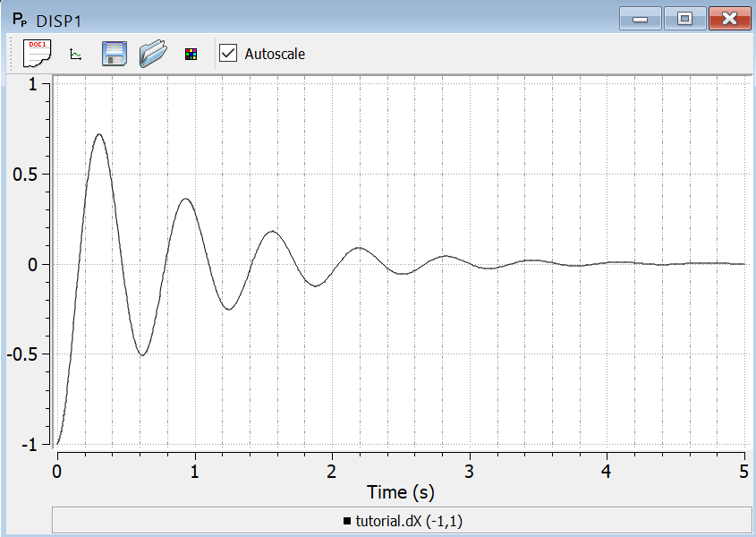The image size is (756, 537).
Task: Open the color palette grid icon
Action: [x=191, y=54]
